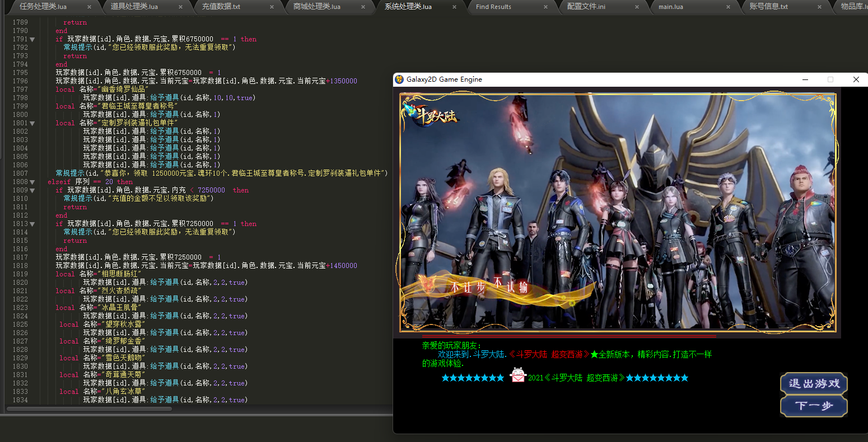Image resolution: width=868 pixels, height=442 pixels.
Task: Click line number 1795 in the gutter
Action: 20,73
